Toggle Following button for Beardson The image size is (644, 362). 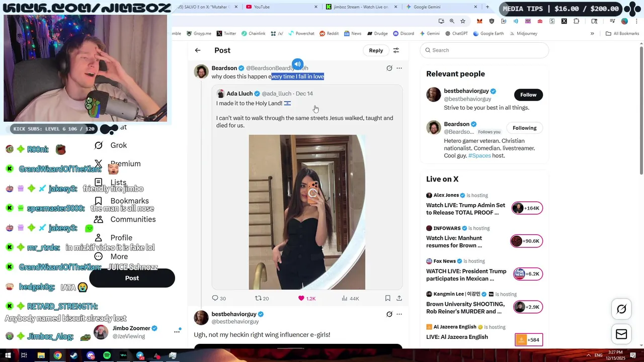pyautogui.click(x=524, y=128)
